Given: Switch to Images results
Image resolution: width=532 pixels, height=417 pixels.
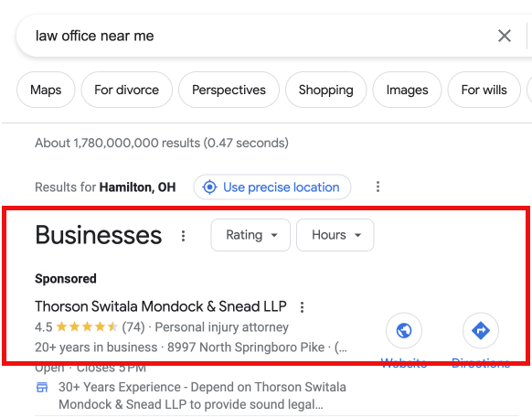Looking at the screenshot, I should [x=407, y=90].
